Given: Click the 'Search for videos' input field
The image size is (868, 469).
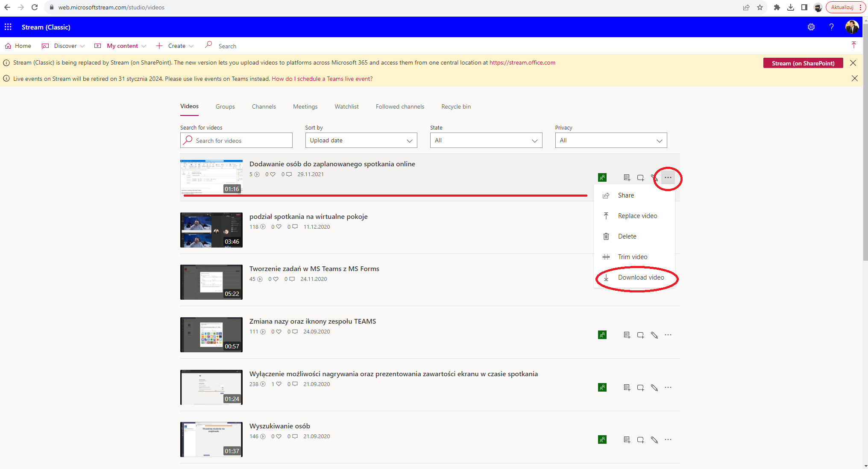Looking at the screenshot, I should (236, 140).
